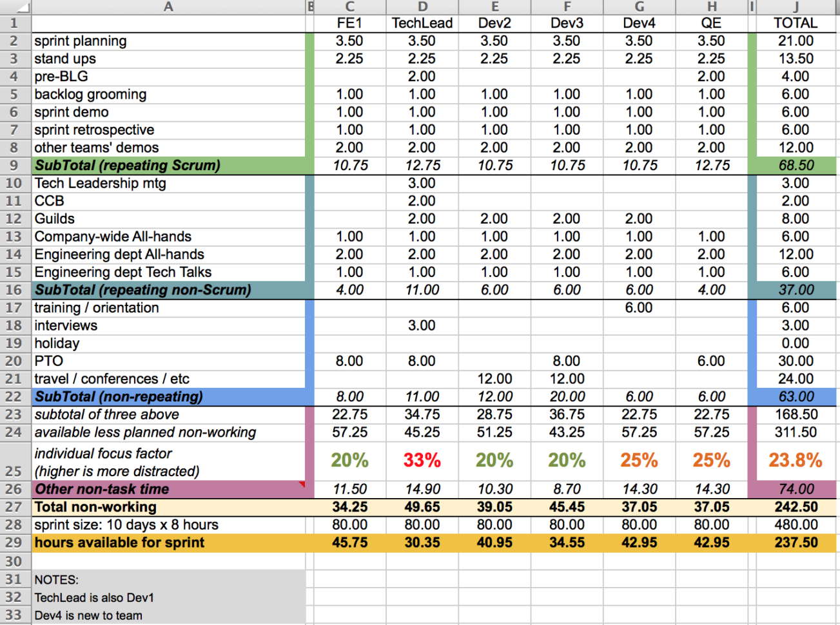This screenshot has width=840, height=625.
Task: Select row header 9
Action: 14,166
